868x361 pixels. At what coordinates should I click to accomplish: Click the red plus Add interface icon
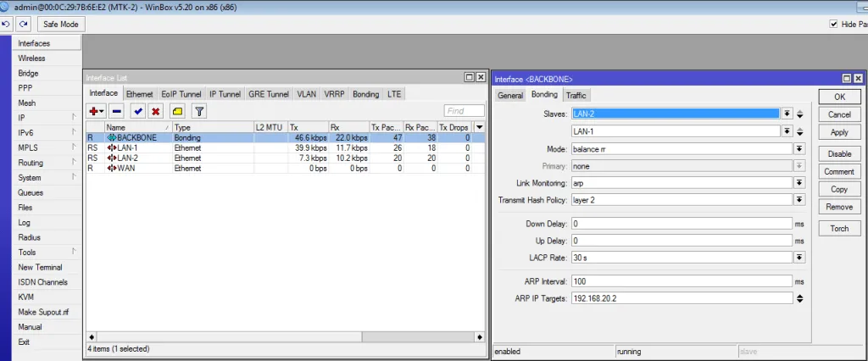pos(96,111)
